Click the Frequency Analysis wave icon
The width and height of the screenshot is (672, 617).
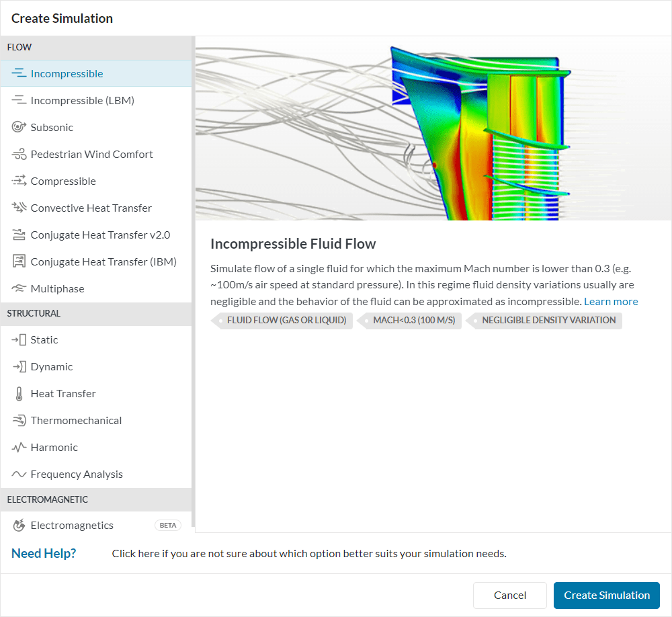(19, 475)
